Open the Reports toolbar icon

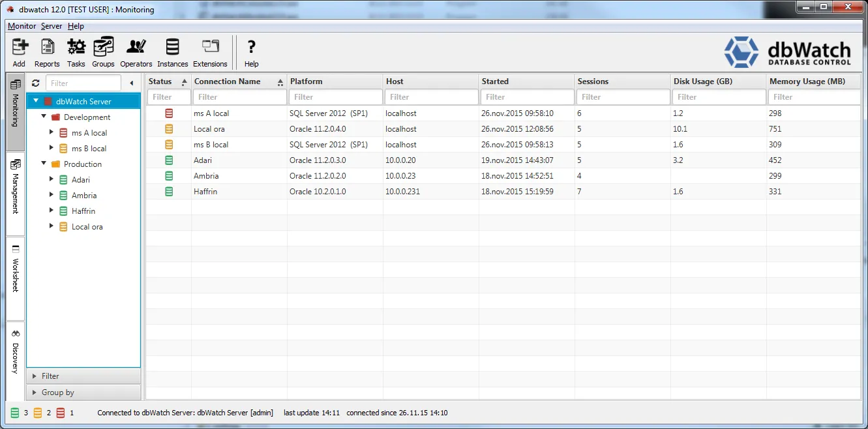pos(47,47)
